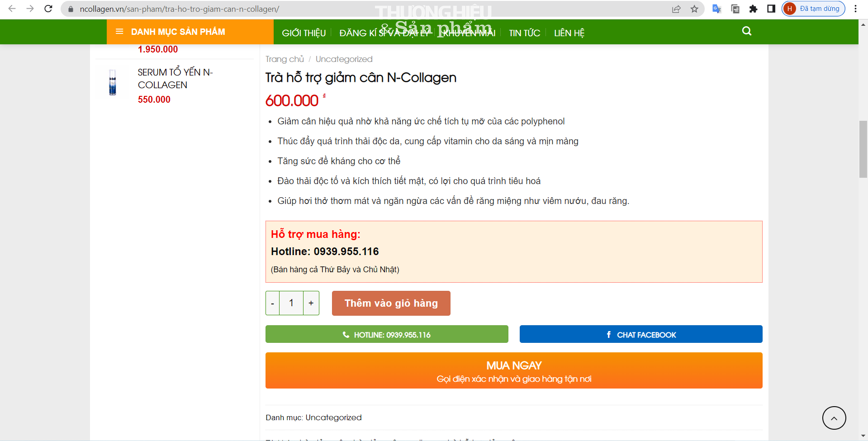Click the product quantity input field
The width and height of the screenshot is (868, 441).
291,303
